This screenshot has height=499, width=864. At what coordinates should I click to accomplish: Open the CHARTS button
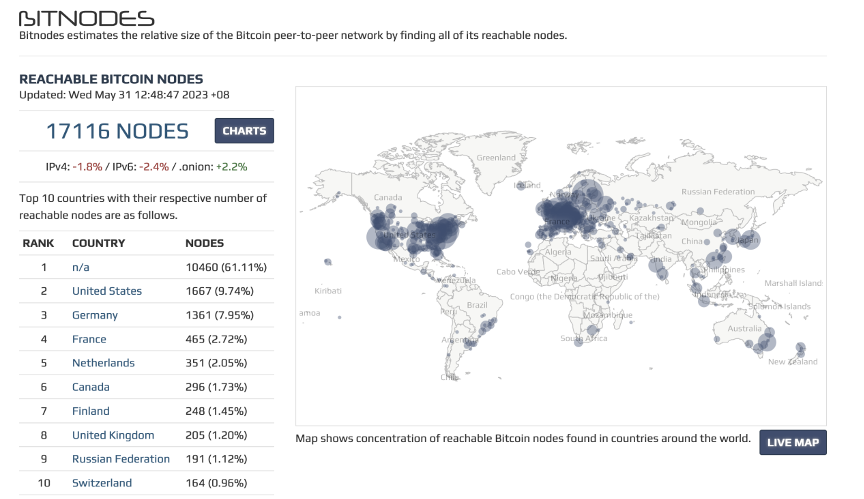pyautogui.click(x=244, y=131)
